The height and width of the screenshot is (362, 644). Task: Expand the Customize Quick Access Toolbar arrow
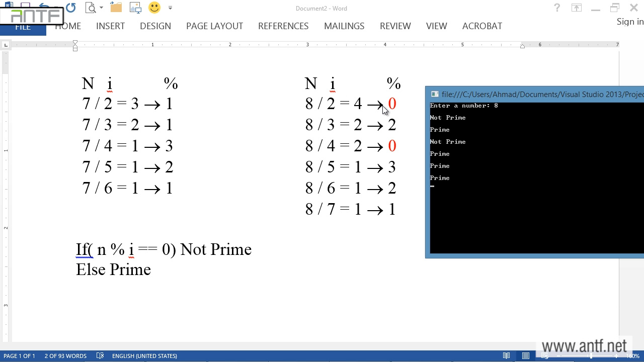(170, 8)
